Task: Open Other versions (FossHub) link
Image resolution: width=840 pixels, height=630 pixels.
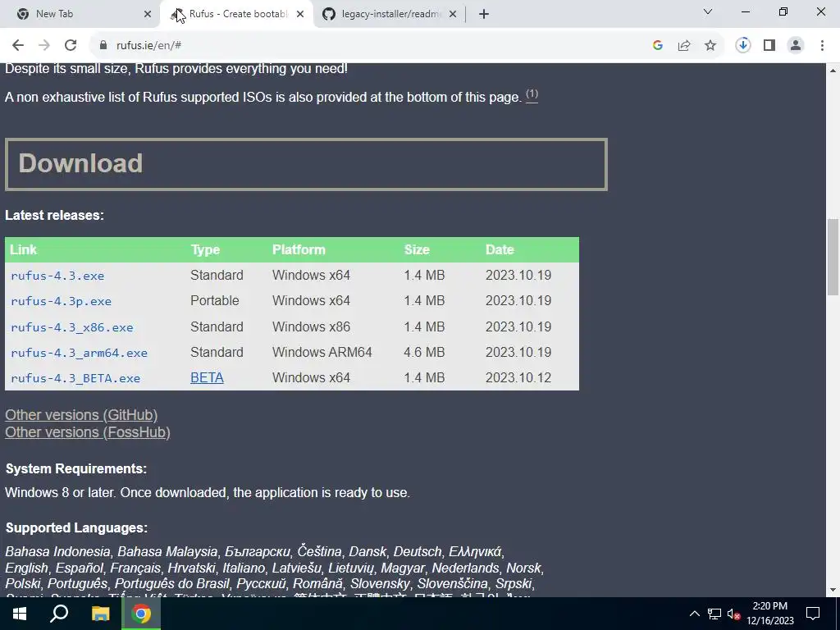Action: 88,432
